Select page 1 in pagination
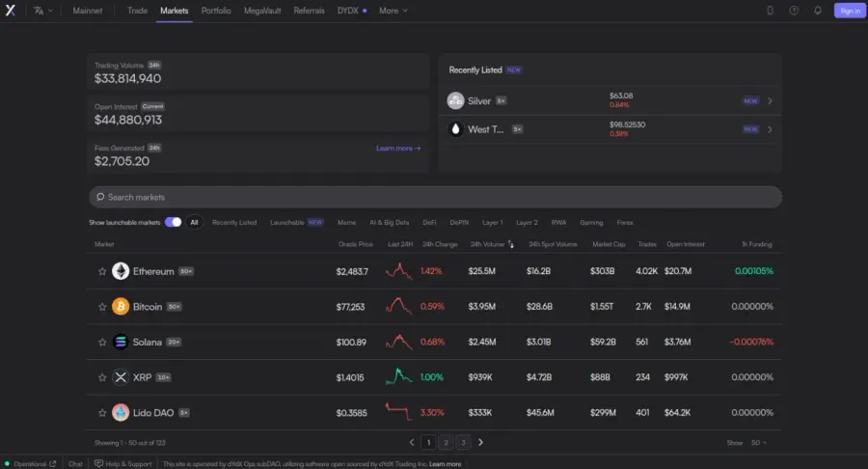This screenshot has width=868, height=469. (428, 442)
